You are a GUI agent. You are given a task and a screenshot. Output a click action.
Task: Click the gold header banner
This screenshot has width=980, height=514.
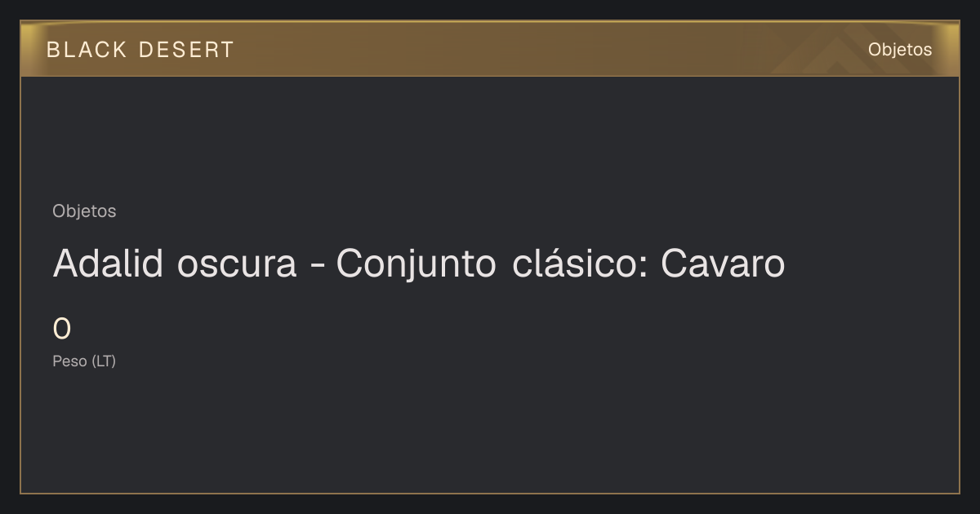pos(490,49)
